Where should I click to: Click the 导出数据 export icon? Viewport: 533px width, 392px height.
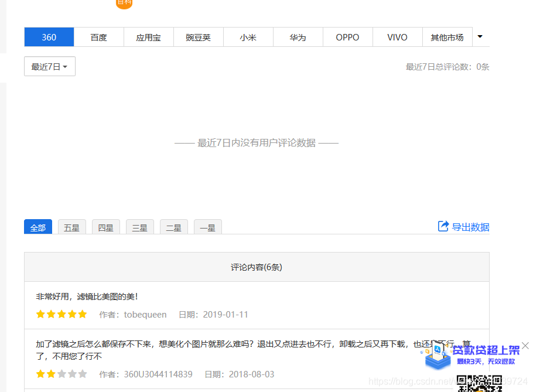click(x=443, y=226)
